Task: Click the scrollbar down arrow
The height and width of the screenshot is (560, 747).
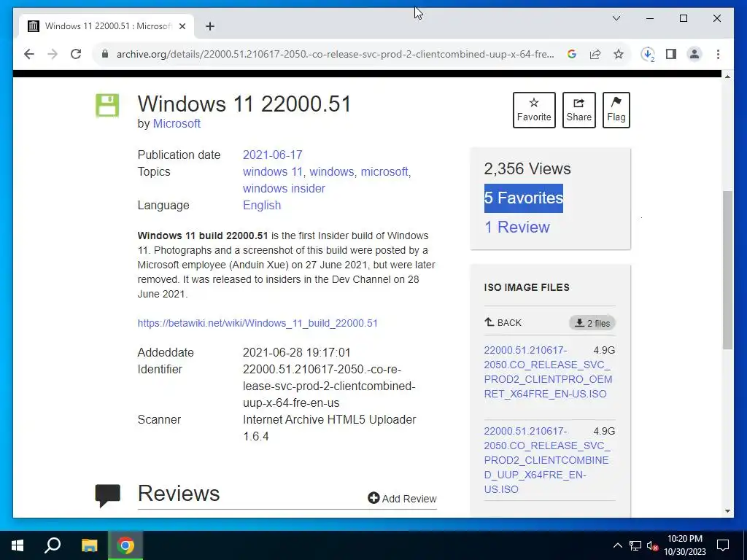Action: (727, 511)
